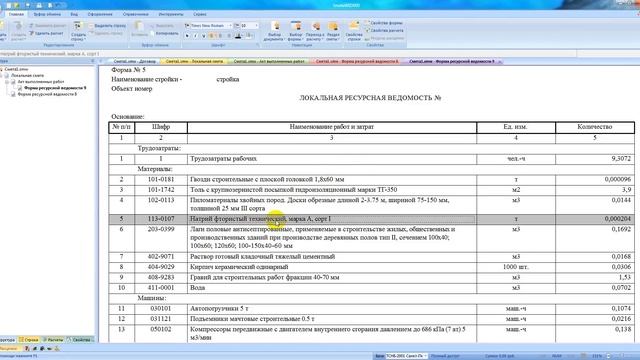Click the Выбор документа icon
The image size is (640, 360).
coord(274,31)
